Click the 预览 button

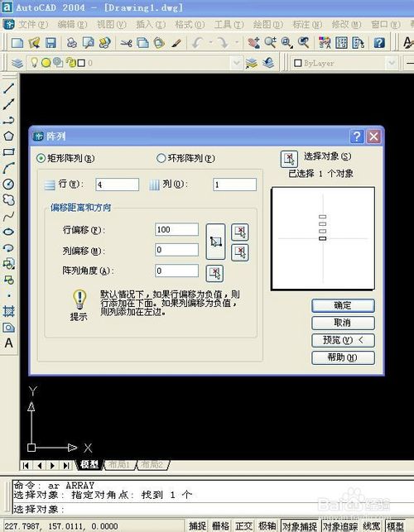click(343, 340)
